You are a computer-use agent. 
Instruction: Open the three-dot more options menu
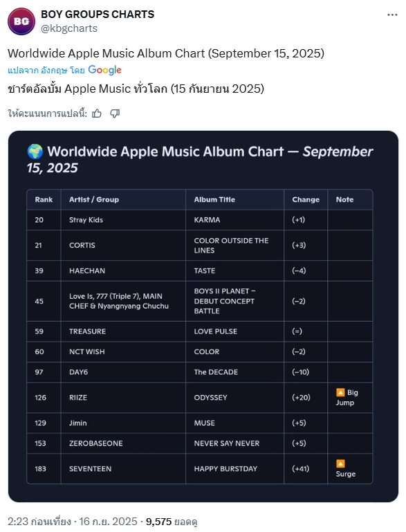click(x=392, y=15)
